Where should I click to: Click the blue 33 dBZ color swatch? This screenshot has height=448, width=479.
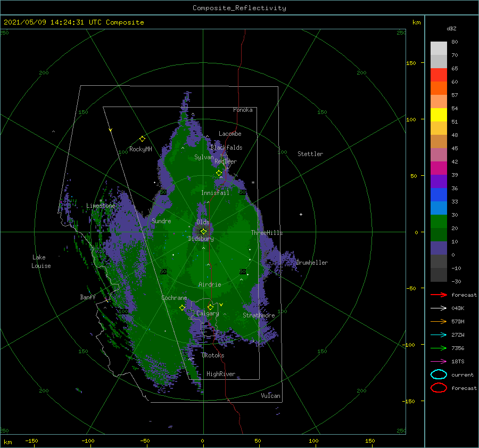coord(439,195)
